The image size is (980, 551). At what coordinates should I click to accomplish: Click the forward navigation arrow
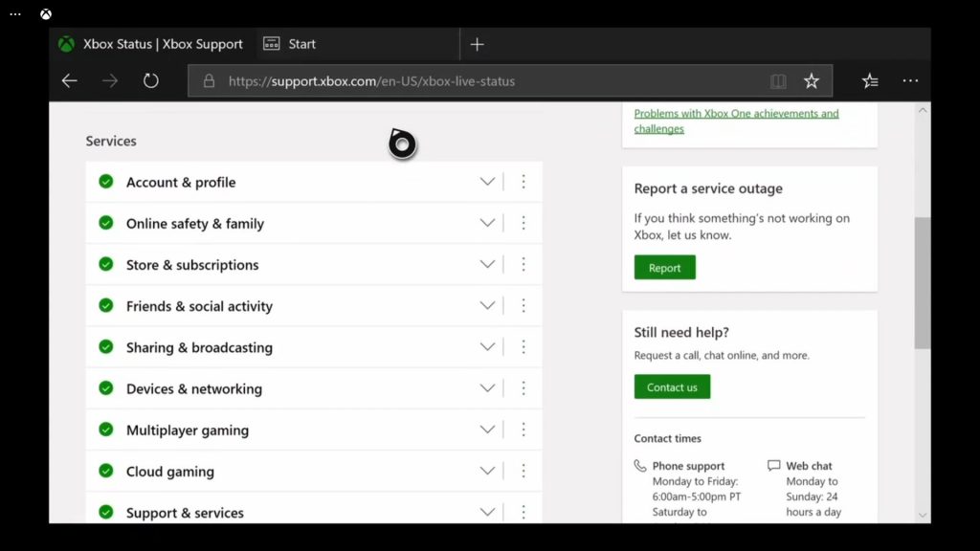[110, 80]
